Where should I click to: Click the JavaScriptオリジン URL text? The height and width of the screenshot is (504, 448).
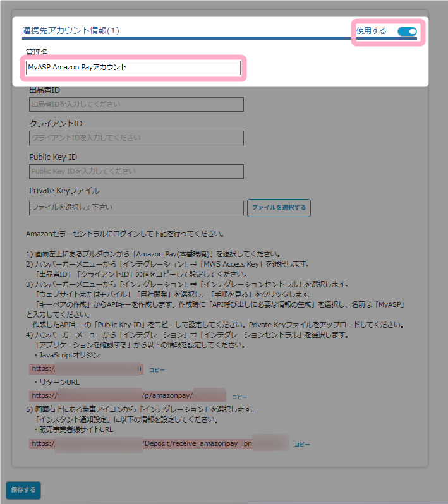coord(86,369)
